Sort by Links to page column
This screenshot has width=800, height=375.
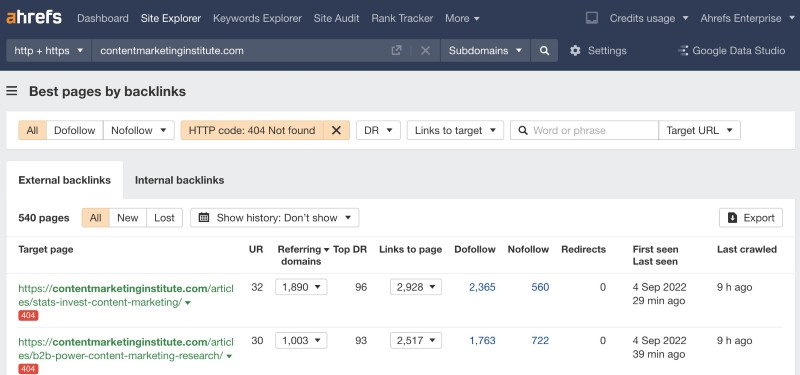410,249
